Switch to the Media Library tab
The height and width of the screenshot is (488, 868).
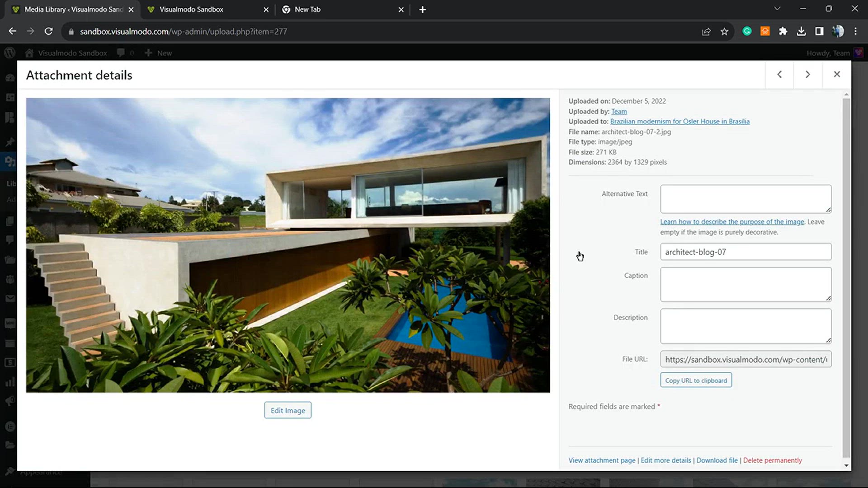point(72,9)
